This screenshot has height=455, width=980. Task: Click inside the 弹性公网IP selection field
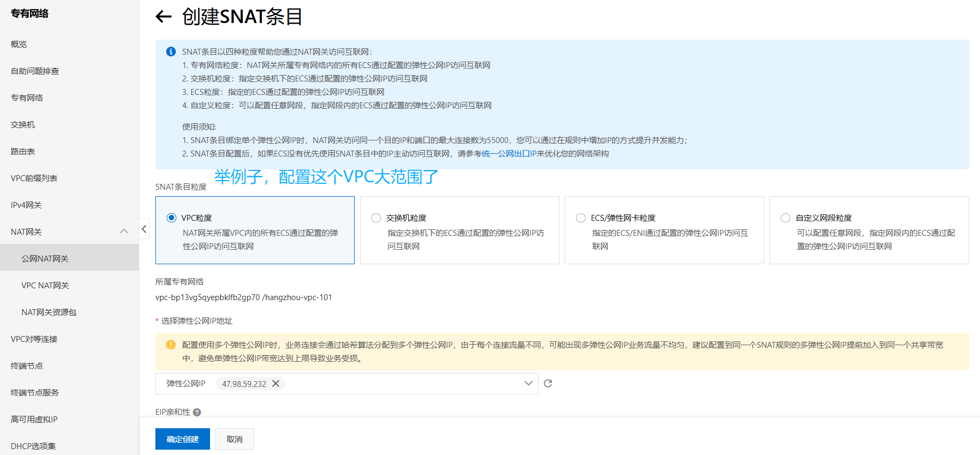click(347, 384)
